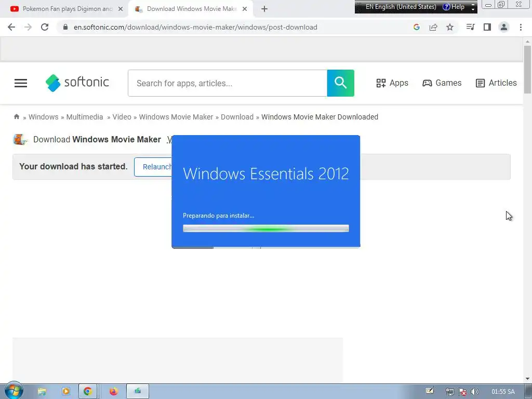Open the Action Center flag icon
532x399 pixels.
(462, 392)
